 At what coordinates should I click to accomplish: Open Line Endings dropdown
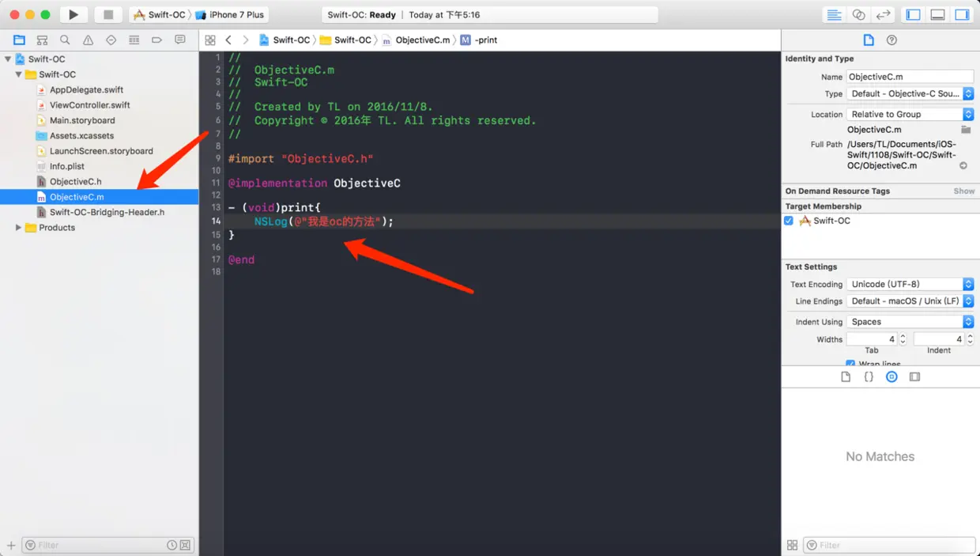pyautogui.click(x=910, y=301)
